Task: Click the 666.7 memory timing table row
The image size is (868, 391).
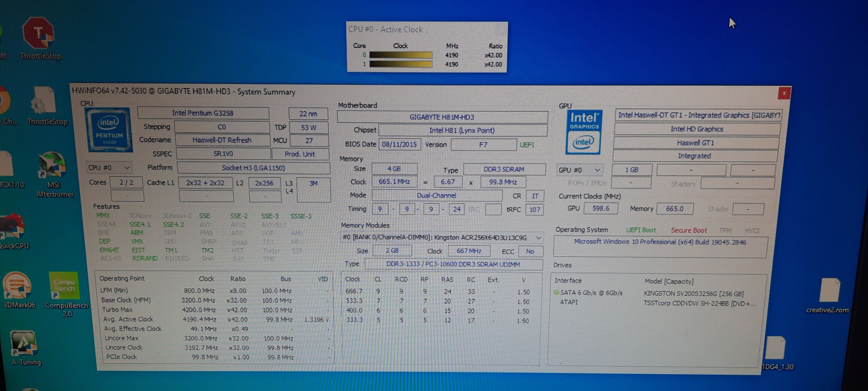Action: point(438,292)
